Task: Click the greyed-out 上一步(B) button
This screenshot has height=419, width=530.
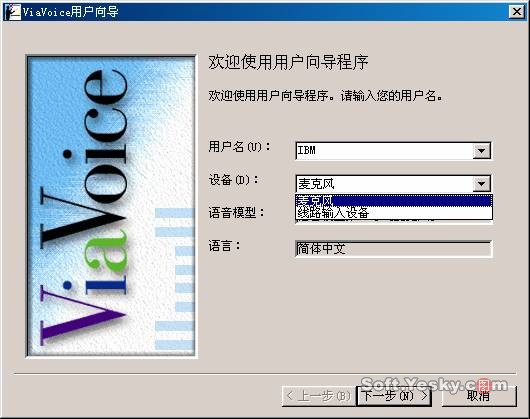Action: click(x=319, y=396)
